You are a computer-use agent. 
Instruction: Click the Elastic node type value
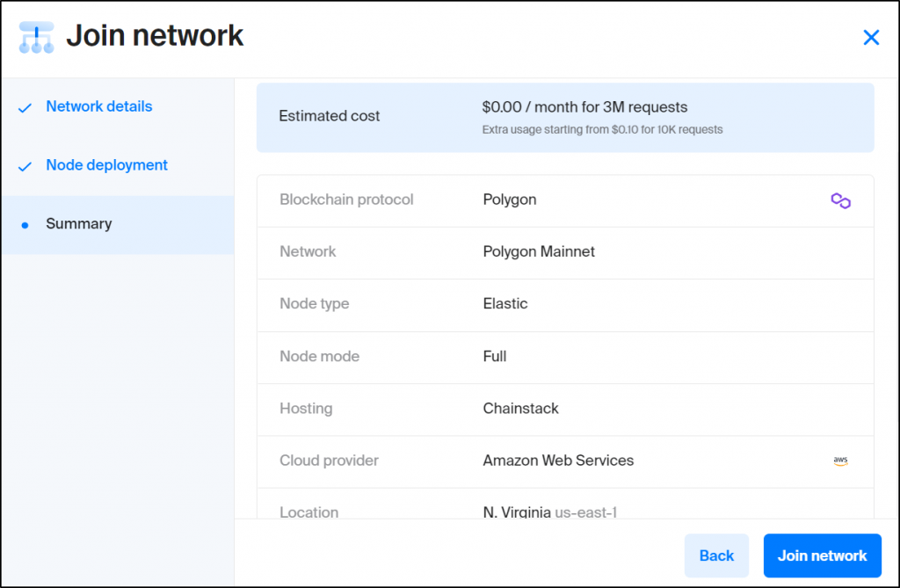505,303
